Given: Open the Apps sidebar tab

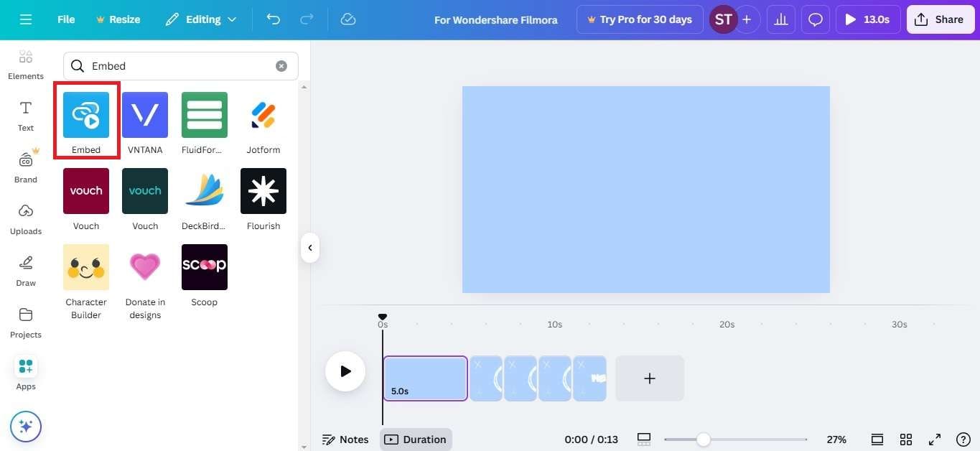Looking at the screenshot, I should pyautogui.click(x=26, y=374).
